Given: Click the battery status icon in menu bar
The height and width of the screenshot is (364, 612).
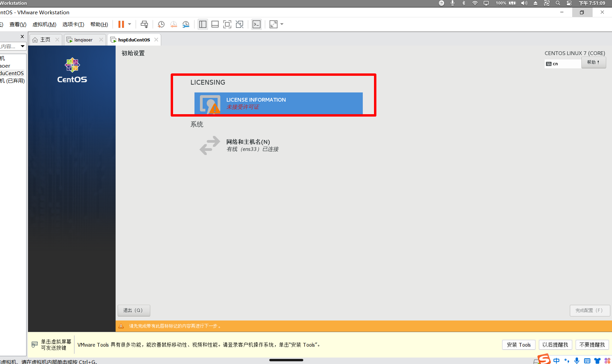Looking at the screenshot, I should click(x=512, y=3).
